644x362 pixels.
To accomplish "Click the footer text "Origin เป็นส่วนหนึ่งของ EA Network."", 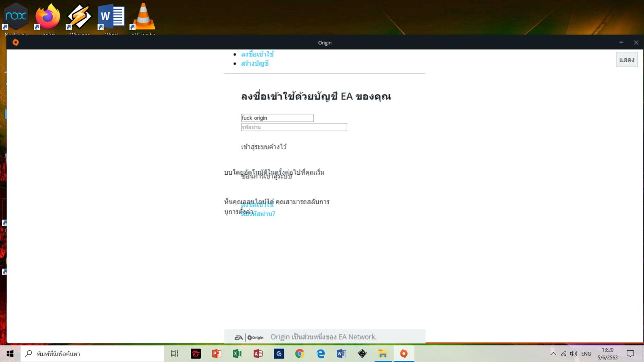I will (323, 337).
